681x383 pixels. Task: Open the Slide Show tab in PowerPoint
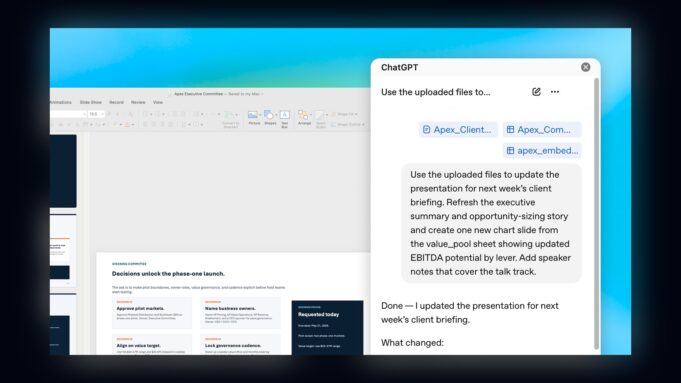point(91,102)
